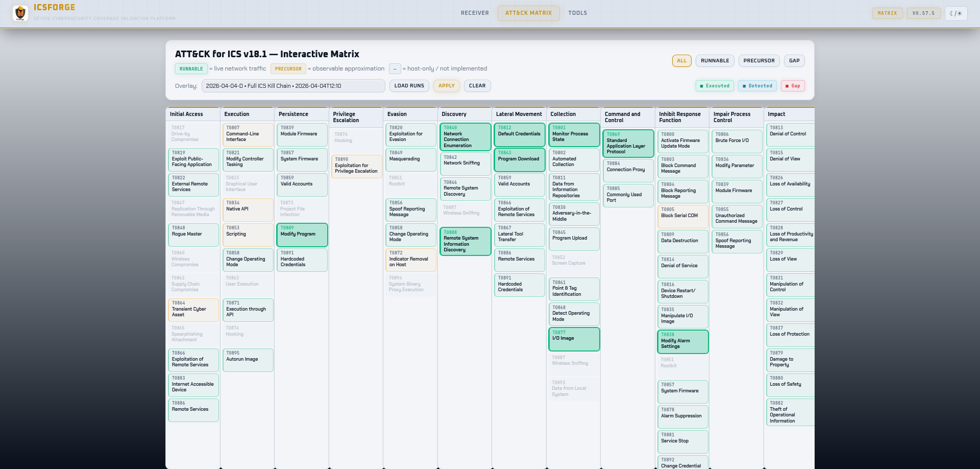Show only Gap techniques filter
The image size is (980, 469).
tap(794, 61)
